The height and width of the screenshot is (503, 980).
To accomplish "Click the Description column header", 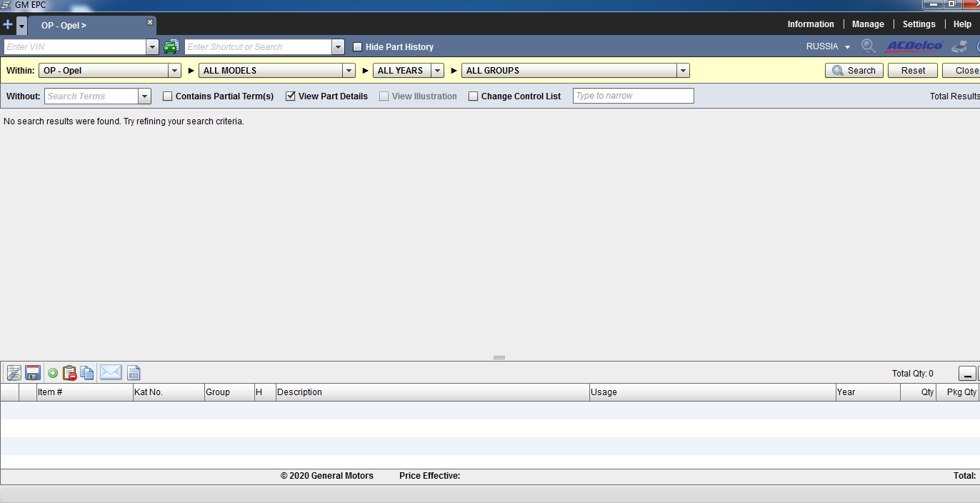I will tap(432, 392).
